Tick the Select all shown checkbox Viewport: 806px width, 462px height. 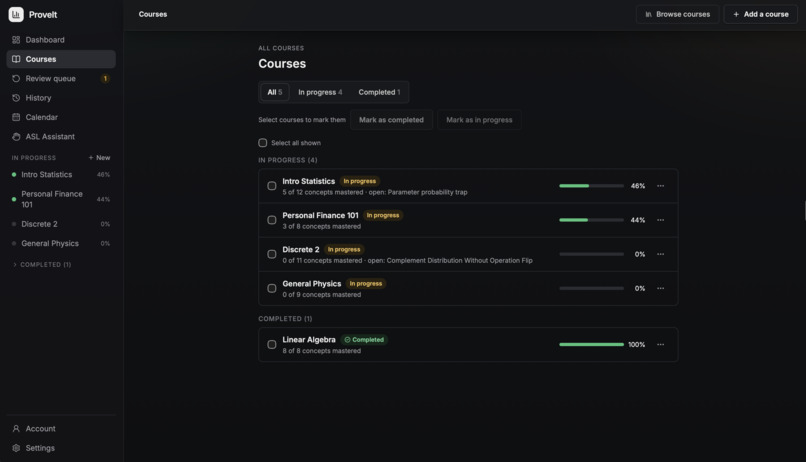[x=263, y=143]
